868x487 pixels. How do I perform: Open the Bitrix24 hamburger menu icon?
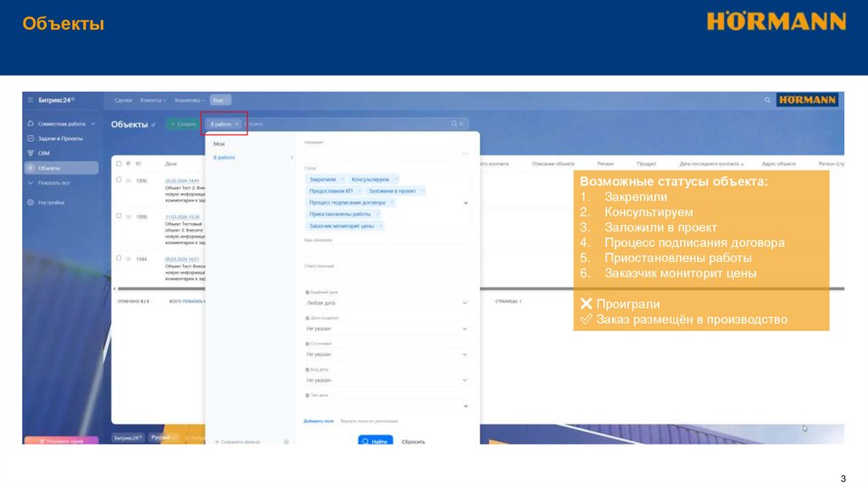coord(31,100)
